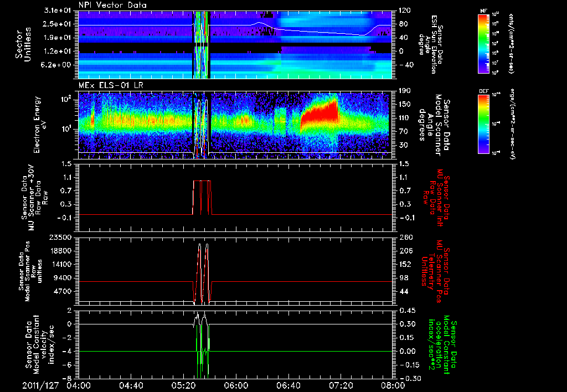Viewport: 567px width, 392px height.
Task: Click the 06:40 time axis label
Action: tap(288, 385)
